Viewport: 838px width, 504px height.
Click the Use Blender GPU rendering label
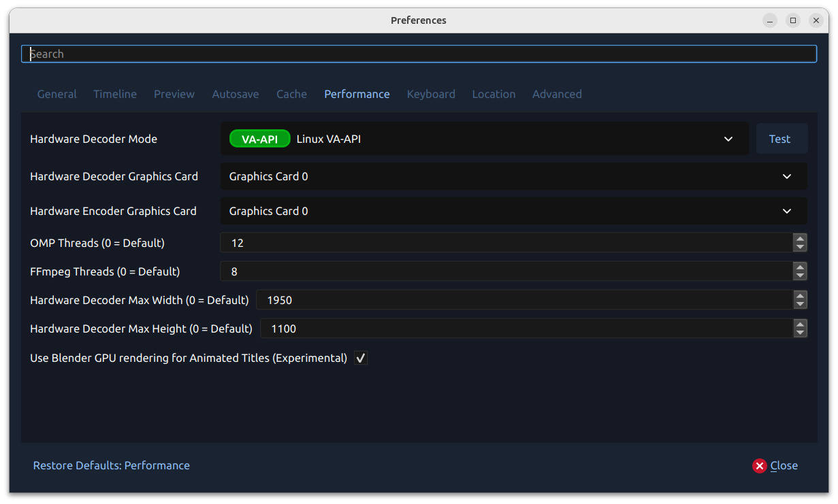click(189, 358)
